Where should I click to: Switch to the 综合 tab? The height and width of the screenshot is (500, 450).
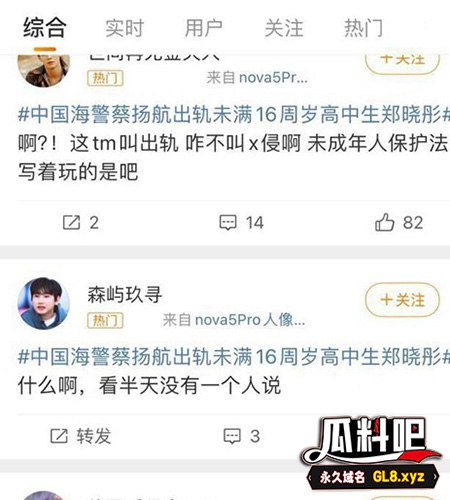(x=45, y=28)
